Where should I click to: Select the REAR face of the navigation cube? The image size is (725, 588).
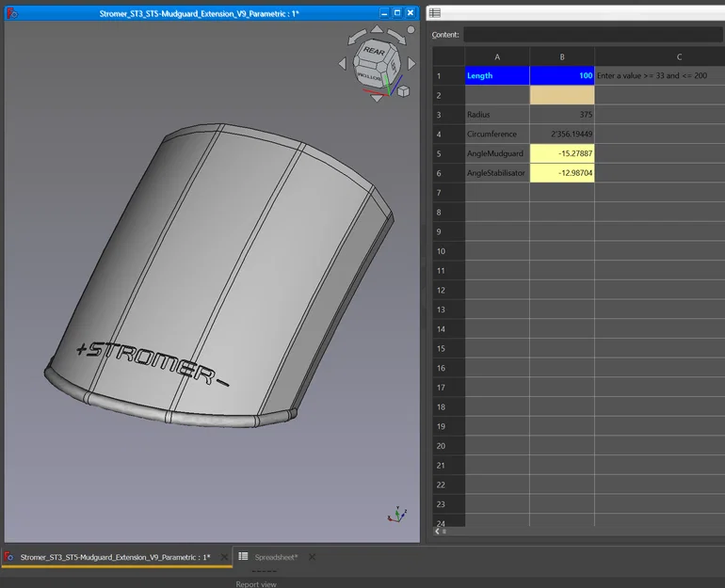click(374, 51)
